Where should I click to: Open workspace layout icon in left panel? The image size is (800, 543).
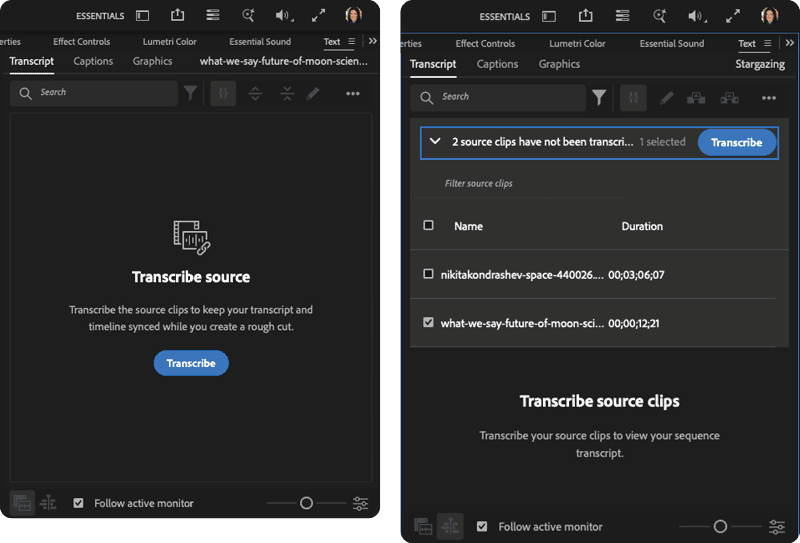point(142,16)
